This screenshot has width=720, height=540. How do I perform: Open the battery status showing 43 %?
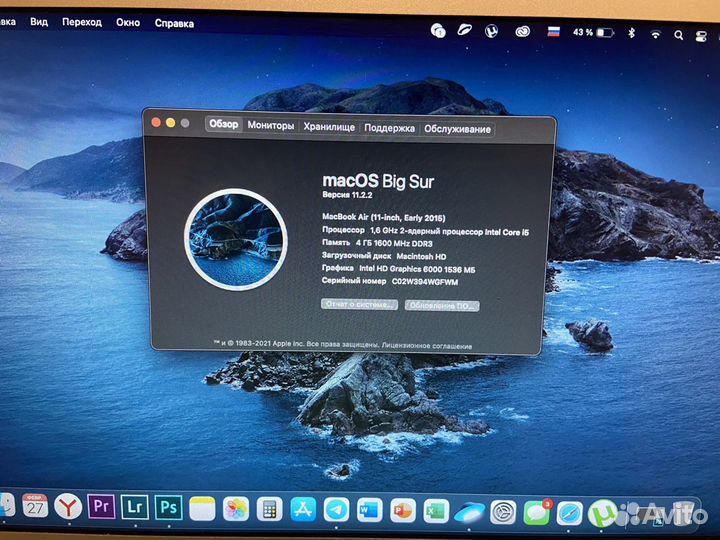[593, 33]
